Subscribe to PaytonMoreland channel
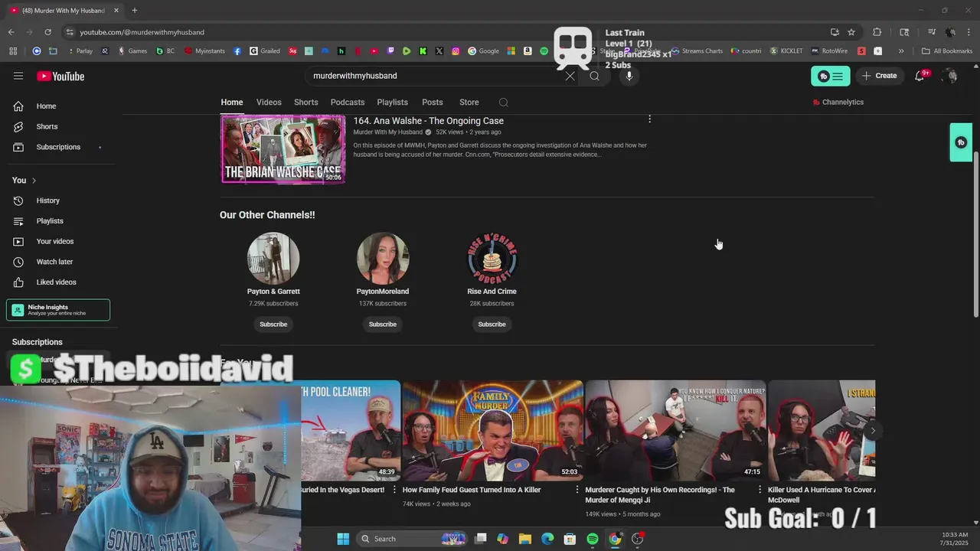This screenshot has width=980, height=551. coord(383,324)
